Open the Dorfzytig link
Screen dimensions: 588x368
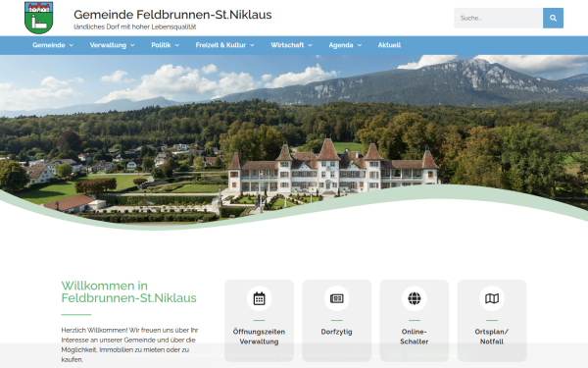pyautogui.click(x=337, y=332)
